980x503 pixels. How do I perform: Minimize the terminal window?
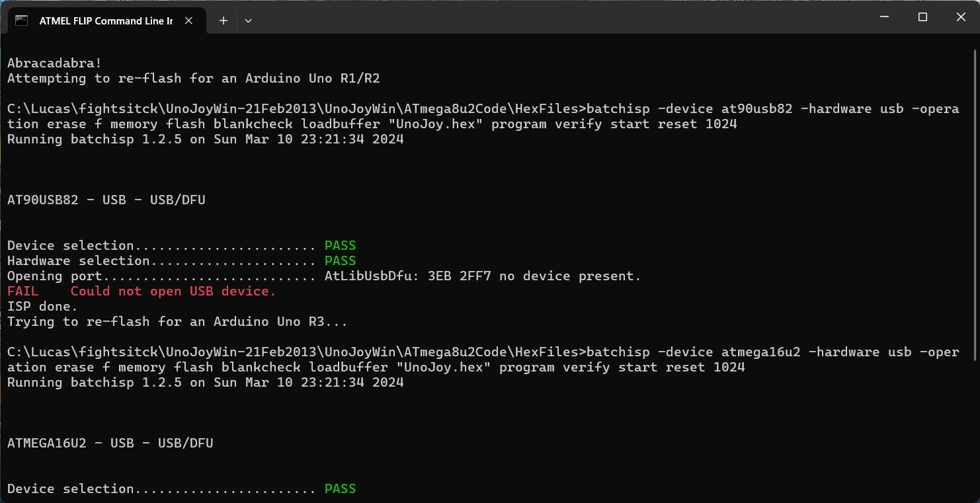(885, 17)
